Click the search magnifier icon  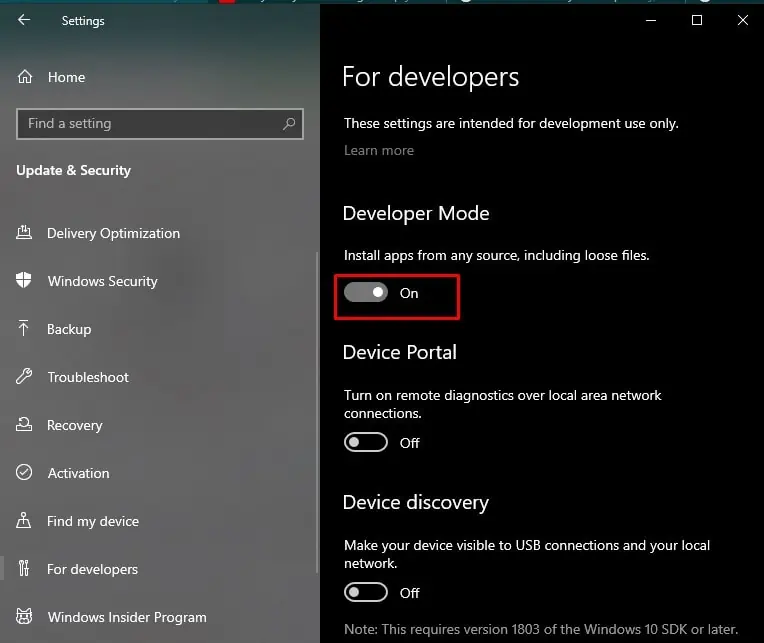(x=289, y=124)
